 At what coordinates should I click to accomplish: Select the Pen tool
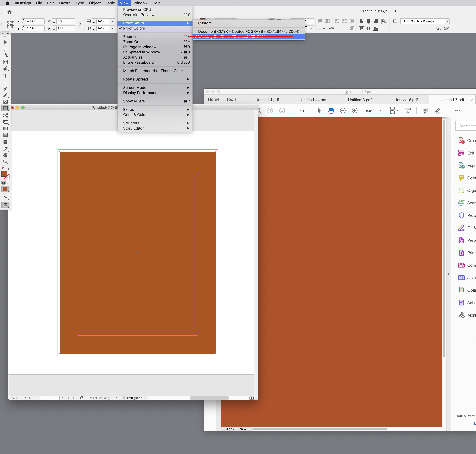coord(5,89)
